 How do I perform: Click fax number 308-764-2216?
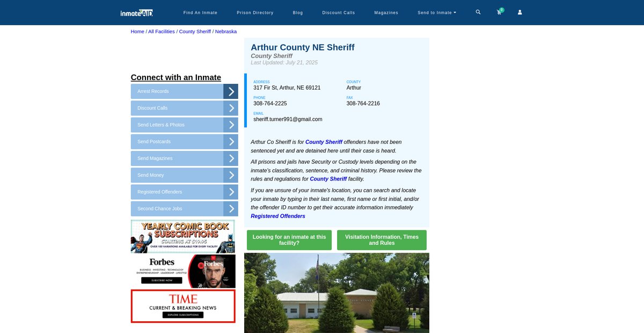(x=363, y=103)
